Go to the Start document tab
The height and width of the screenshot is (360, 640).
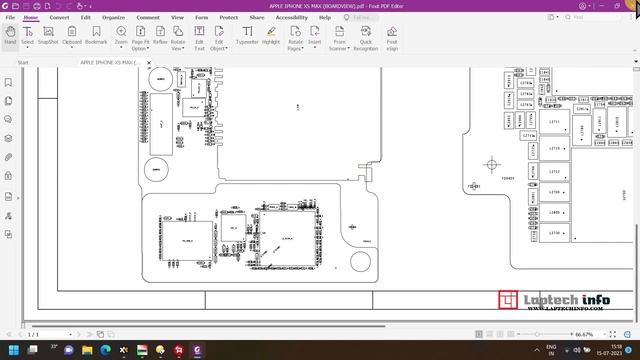pos(23,62)
